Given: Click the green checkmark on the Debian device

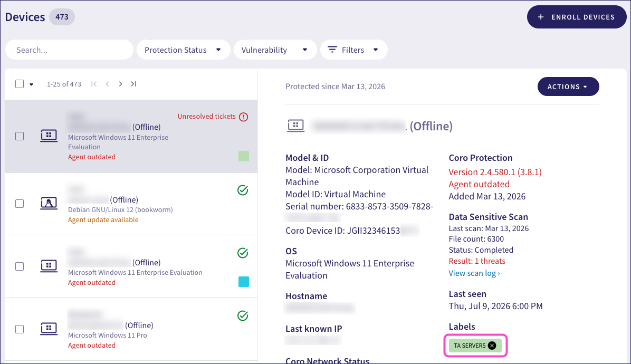Looking at the screenshot, I should point(243,190).
